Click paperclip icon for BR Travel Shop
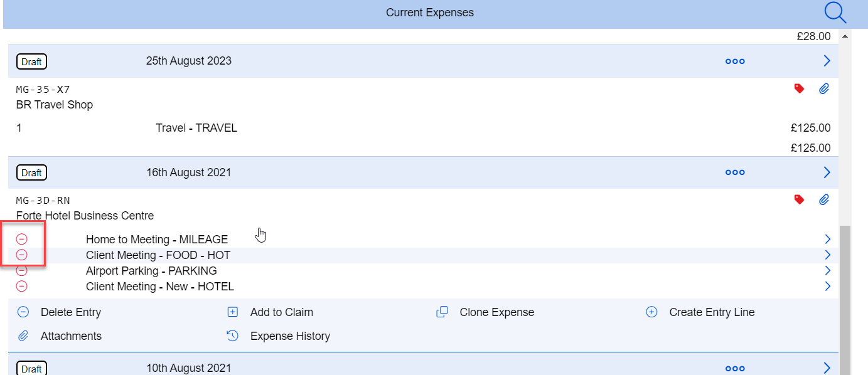Screen dimensions: 868x375 [x=824, y=89]
